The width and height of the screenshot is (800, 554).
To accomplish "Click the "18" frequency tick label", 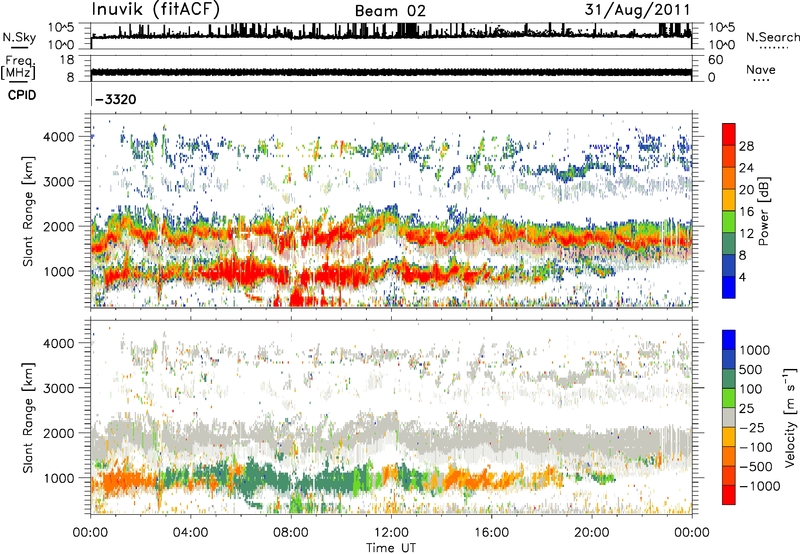I will (66, 60).
